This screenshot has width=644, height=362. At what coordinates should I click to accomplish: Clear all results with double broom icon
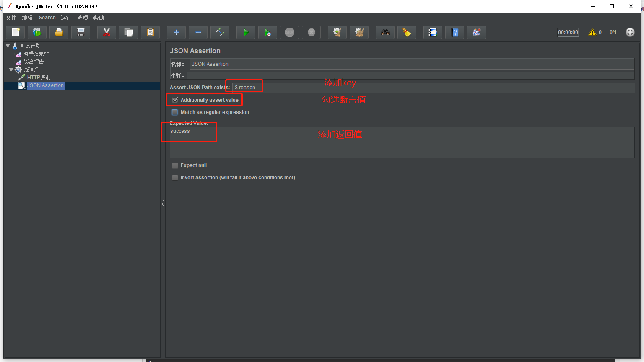(x=359, y=32)
